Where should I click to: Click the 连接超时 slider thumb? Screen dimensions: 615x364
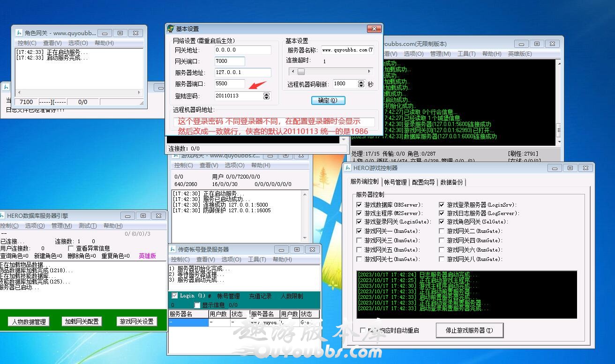pyautogui.click(x=301, y=72)
